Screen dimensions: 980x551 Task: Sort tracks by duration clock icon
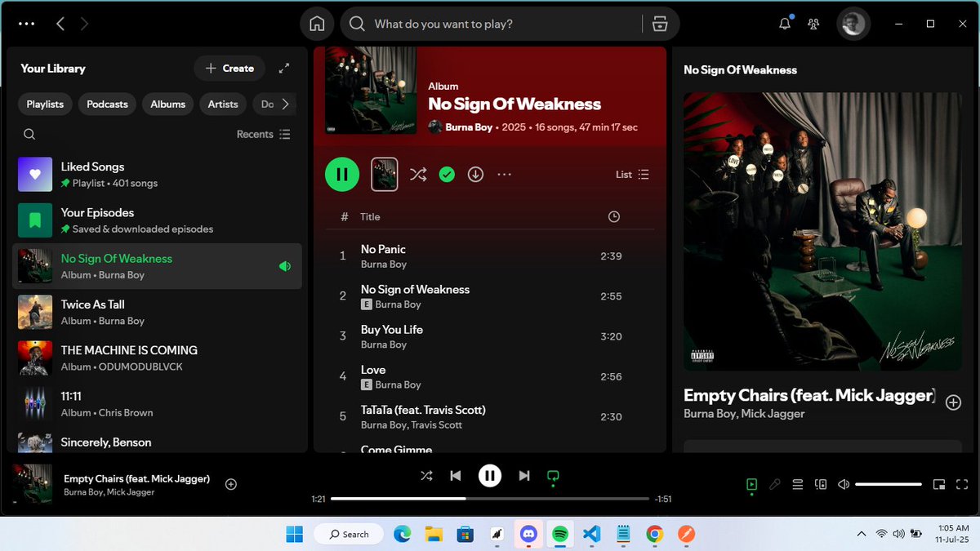(614, 216)
